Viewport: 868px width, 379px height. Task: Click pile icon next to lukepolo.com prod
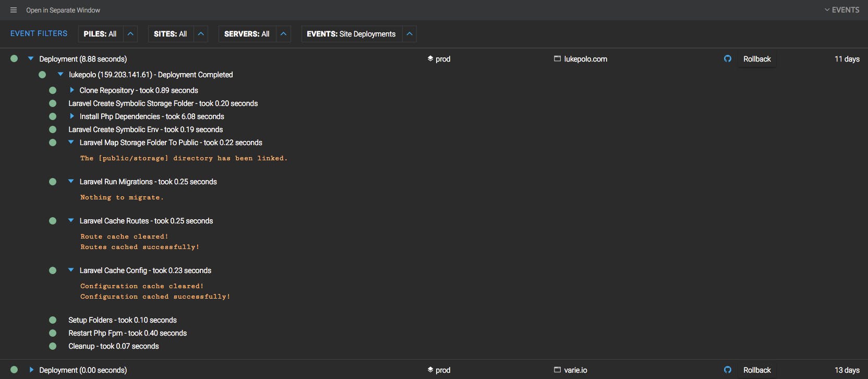430,59
